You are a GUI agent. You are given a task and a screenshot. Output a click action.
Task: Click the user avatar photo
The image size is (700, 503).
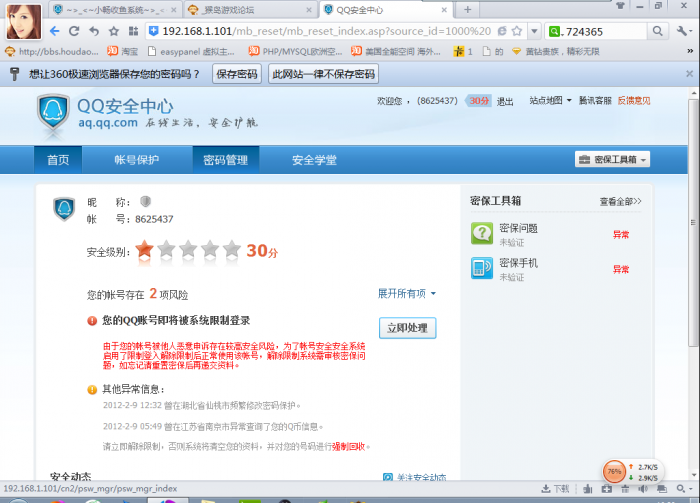(x=24, y=21)
